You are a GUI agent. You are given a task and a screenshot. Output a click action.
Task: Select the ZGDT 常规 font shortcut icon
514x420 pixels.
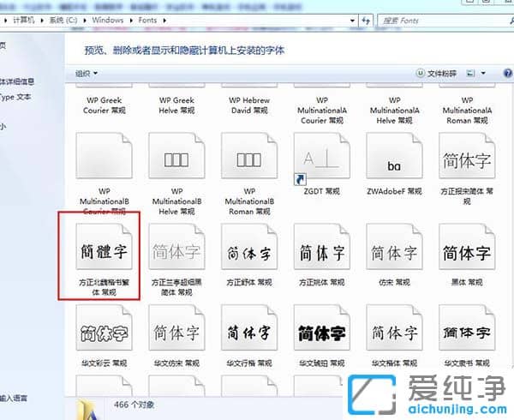click(321, 159)
